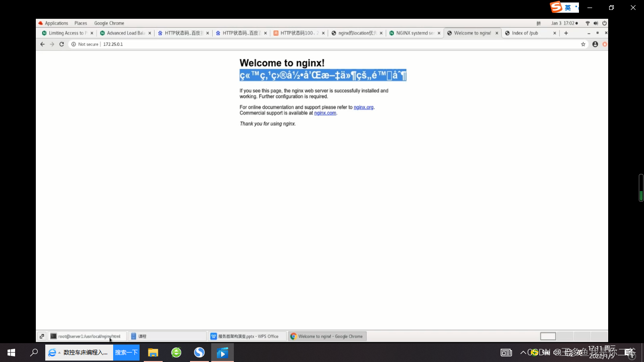Close the 'nginx的location' tab
Screen dimensions: 644x362
coord(381,33)
